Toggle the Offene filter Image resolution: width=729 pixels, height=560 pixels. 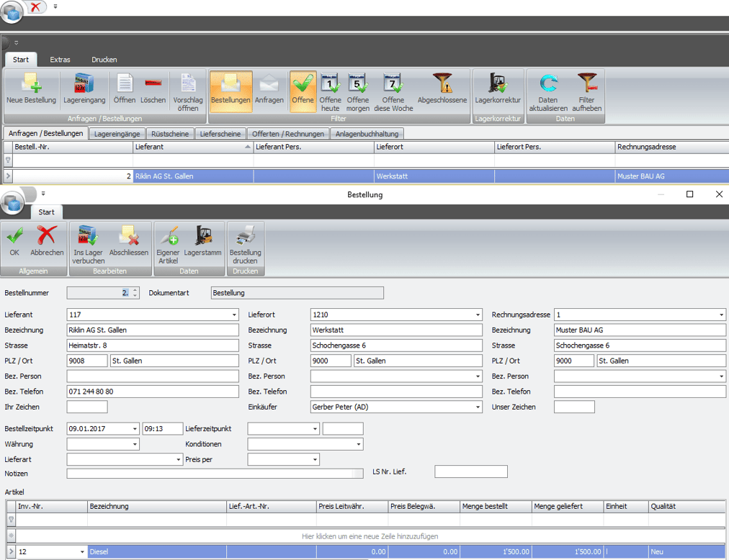point(303,91)
